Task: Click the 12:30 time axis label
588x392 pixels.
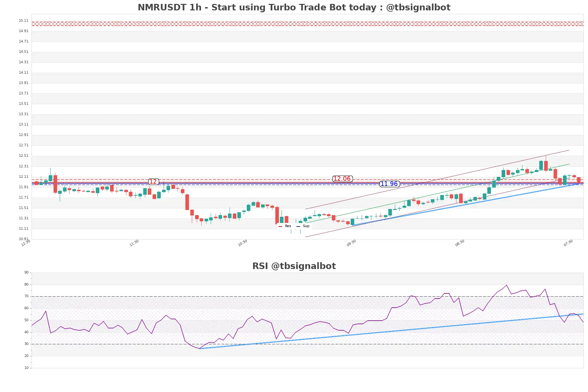Action: 26,243
